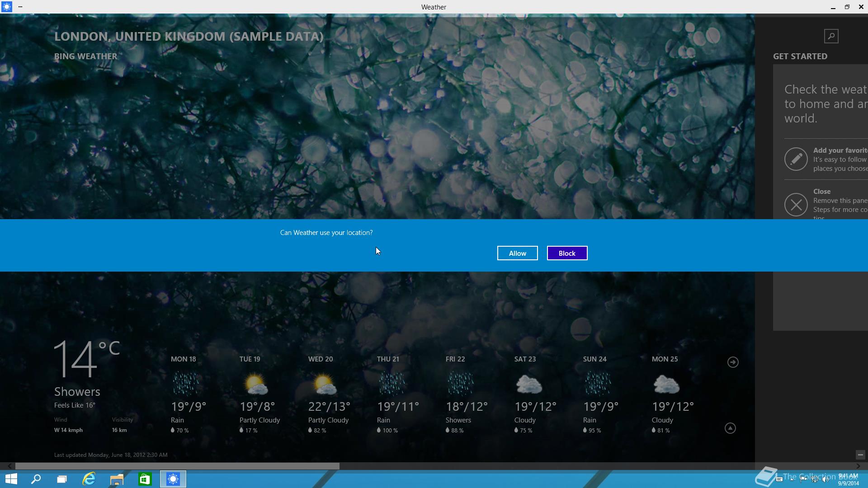Image resolution: width=868 pixels, height=488 pixels.
Task: Open the Action Center flag icon
Action: coord(803,479)
